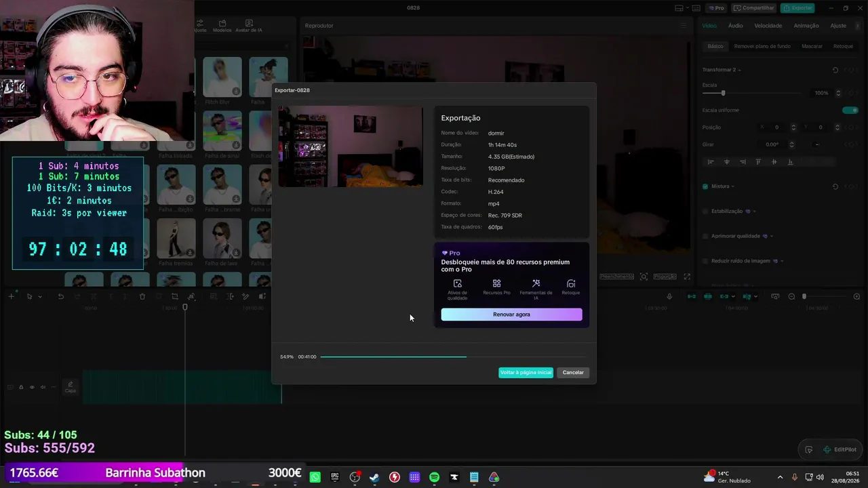This screenshot has width=868, height=488.
Task: Click Voltar à página inicial button
Action: [x=526, y=372]
